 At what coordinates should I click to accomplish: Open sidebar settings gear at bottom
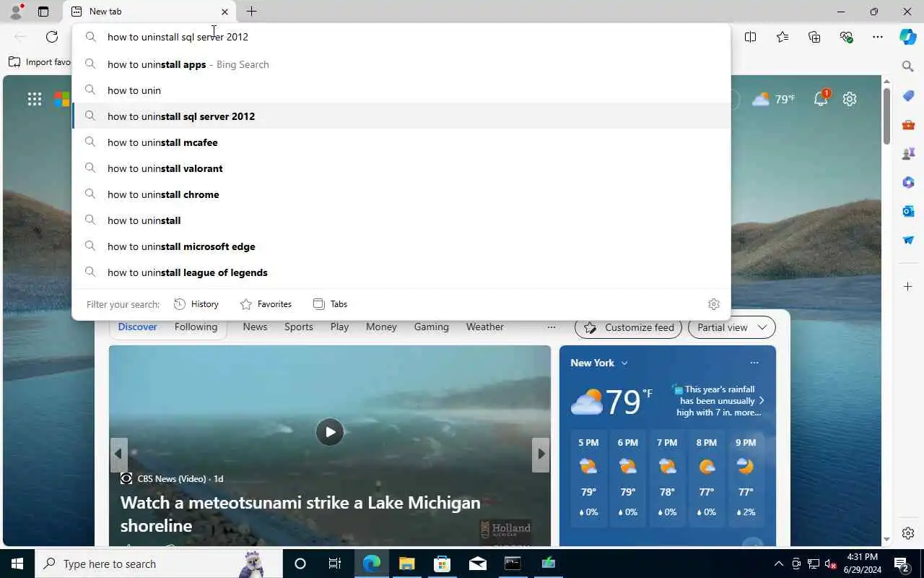point(908,533)
